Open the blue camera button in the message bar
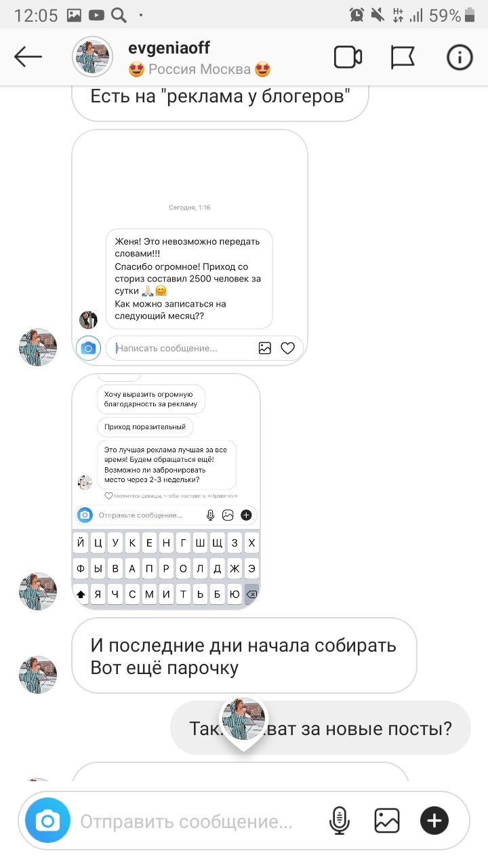Viewport: 488px width, 868px height. click(47, 822)
